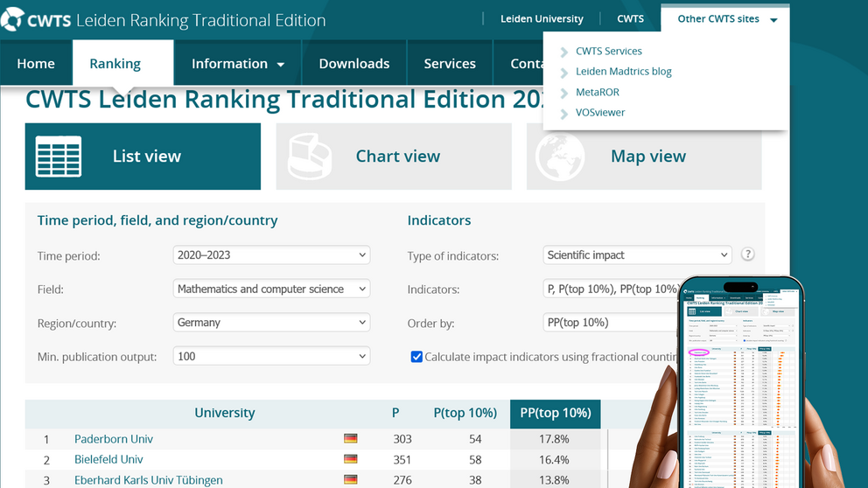Click the Map view globe icon

[560, 157]
